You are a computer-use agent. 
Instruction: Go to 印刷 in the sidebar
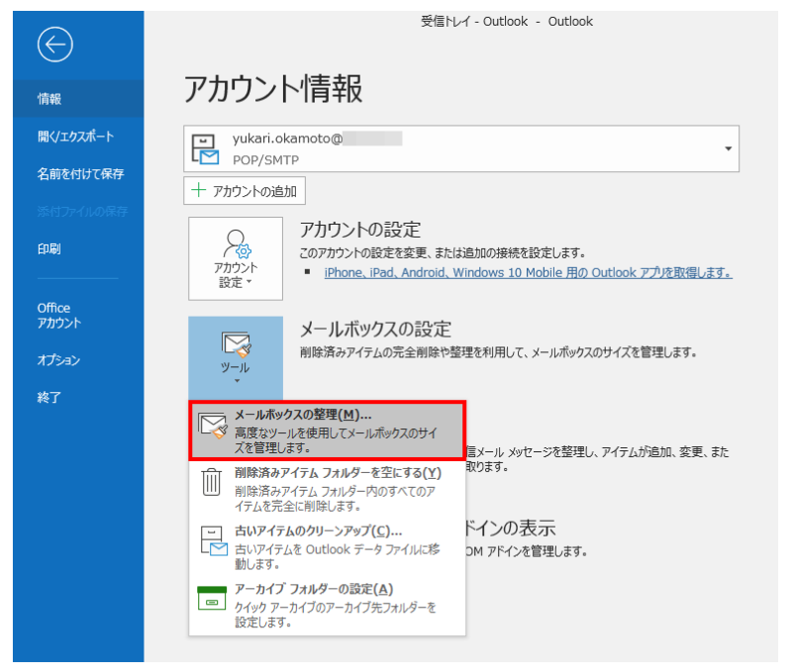(x=49, y=249)
